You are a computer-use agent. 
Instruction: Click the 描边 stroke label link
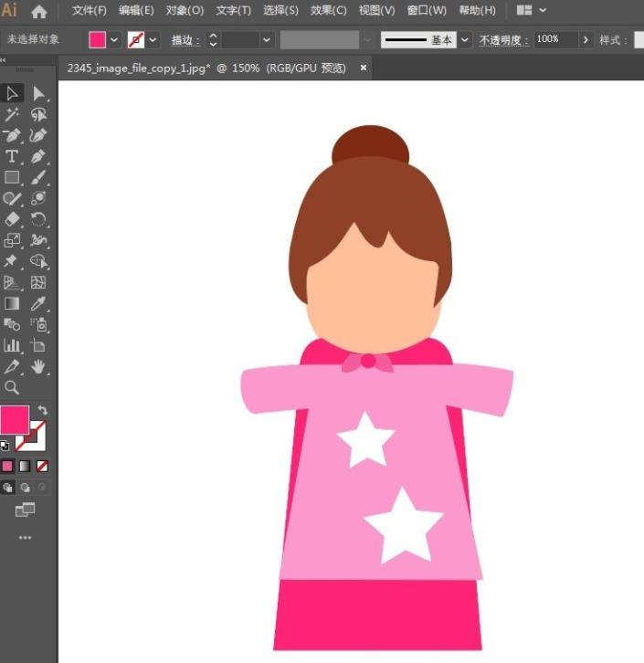[x=185, y=40]
